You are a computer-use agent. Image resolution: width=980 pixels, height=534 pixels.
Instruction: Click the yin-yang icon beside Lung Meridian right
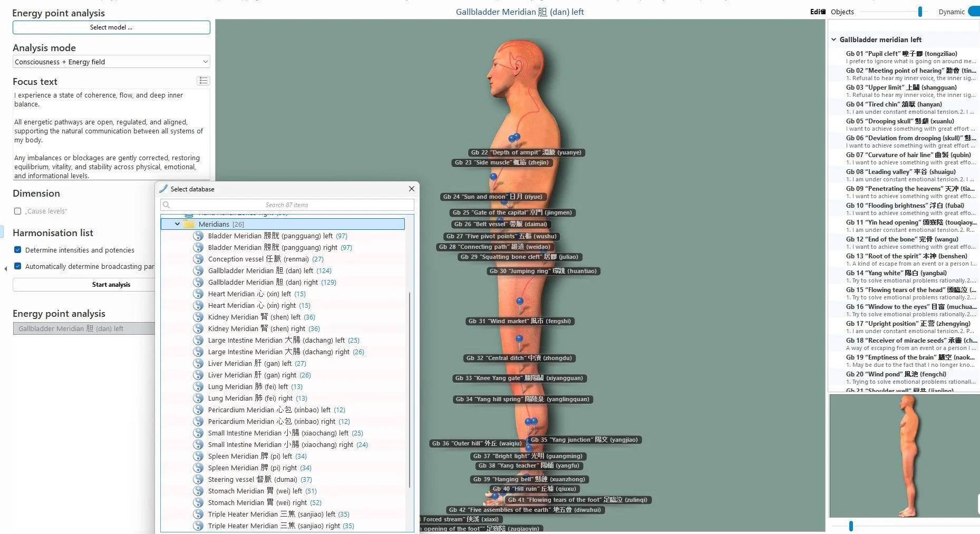[x=198, y=398]
